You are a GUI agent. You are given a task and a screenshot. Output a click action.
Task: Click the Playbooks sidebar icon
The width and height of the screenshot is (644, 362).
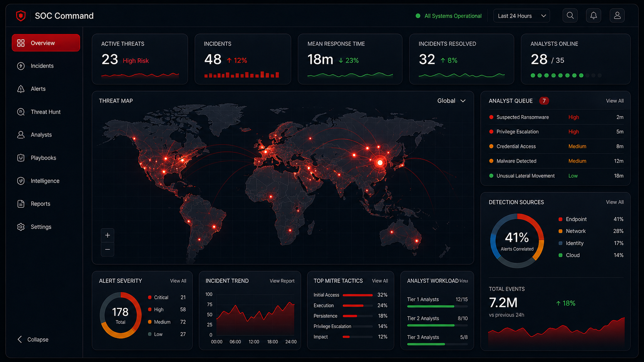coord(21,158)
